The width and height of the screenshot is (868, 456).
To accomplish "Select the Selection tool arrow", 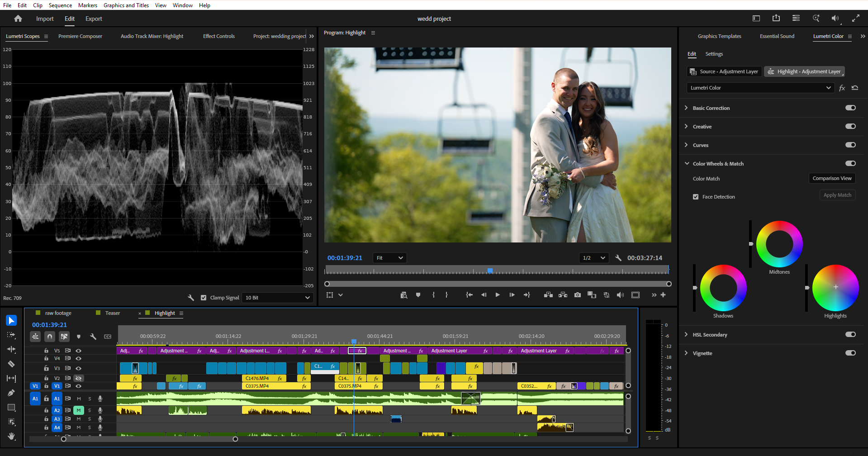I will (11, 320).
